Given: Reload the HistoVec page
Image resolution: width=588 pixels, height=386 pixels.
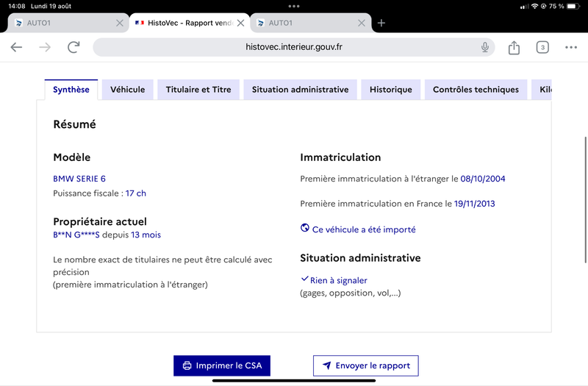Looking at the screenshot, I should pyautogui.click(x=73, y=47).
